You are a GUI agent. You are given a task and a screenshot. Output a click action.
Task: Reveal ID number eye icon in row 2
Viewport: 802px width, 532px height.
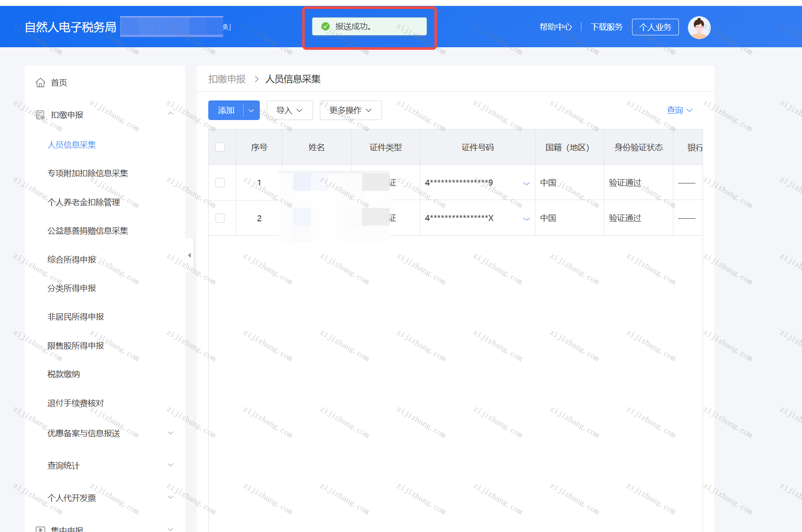(x=526, y=218)
